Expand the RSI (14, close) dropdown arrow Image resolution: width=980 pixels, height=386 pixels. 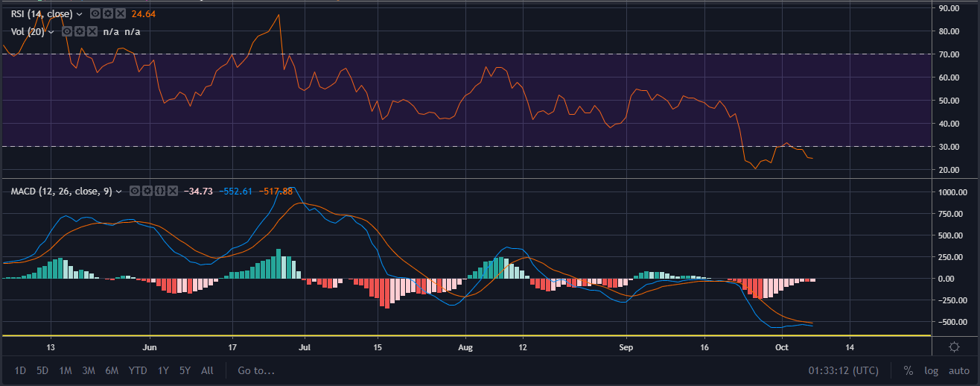coord(79,13)
